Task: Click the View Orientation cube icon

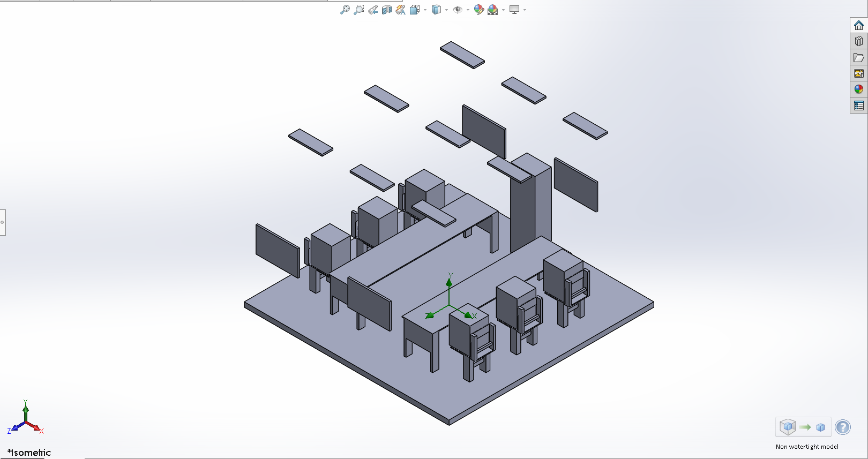Action: click(x=415, y=10)
